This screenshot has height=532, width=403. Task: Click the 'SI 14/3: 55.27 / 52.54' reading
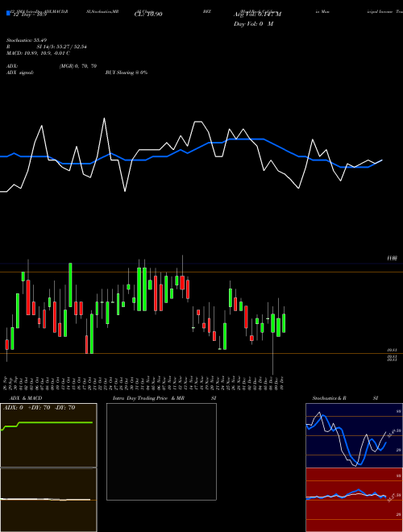(x=62, y=47)
